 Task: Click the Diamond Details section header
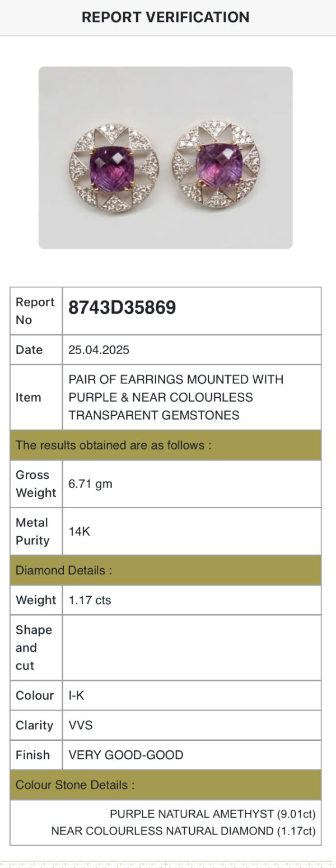pos(166,570)
